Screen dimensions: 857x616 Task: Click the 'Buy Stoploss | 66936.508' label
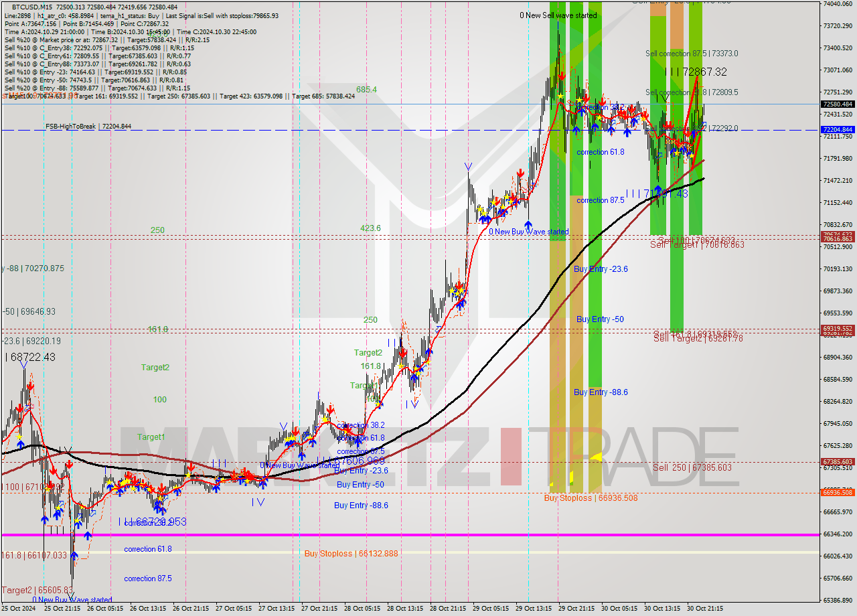point(591,498)
